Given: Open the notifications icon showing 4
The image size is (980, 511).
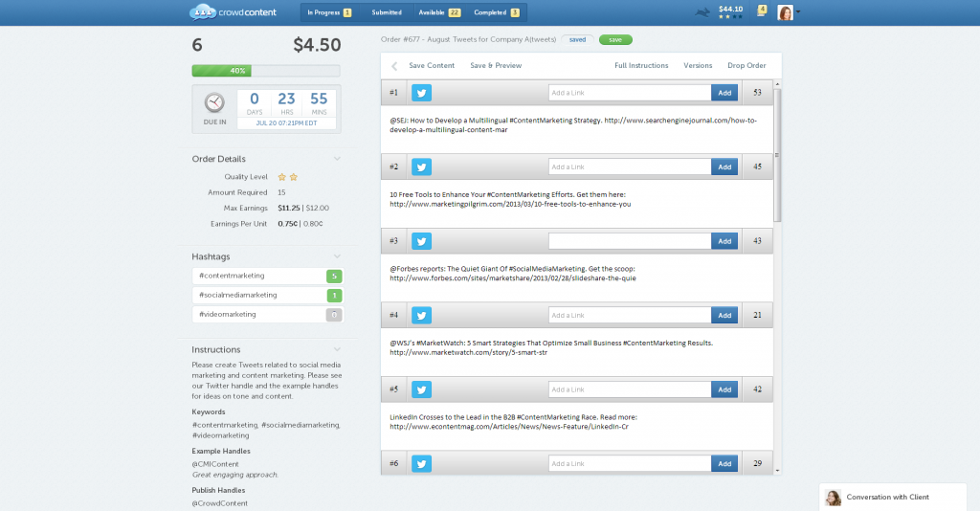Looking at the screenshot, I should 762,11.
